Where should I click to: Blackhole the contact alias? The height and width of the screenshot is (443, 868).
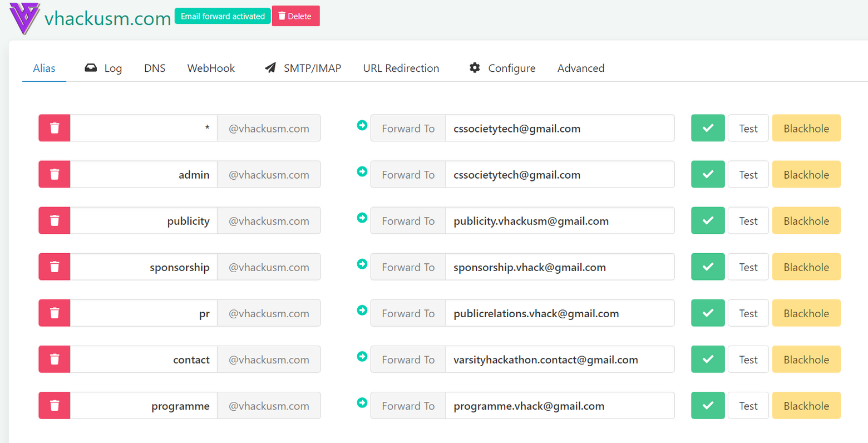coord(806,360)
